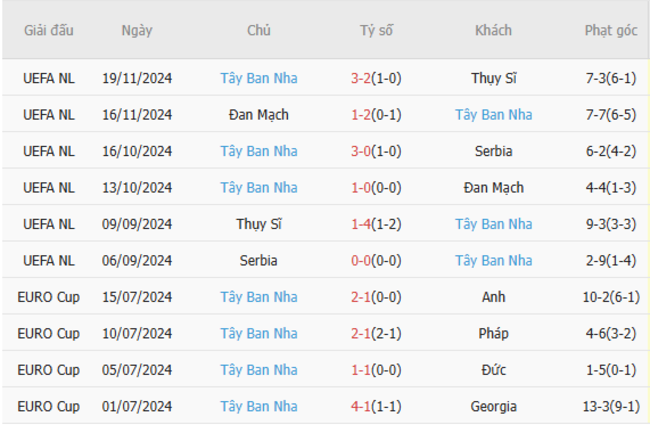Screen dimensions: 650x433
Task: Click the Georgia team name
Action: (x=493, y=407)
